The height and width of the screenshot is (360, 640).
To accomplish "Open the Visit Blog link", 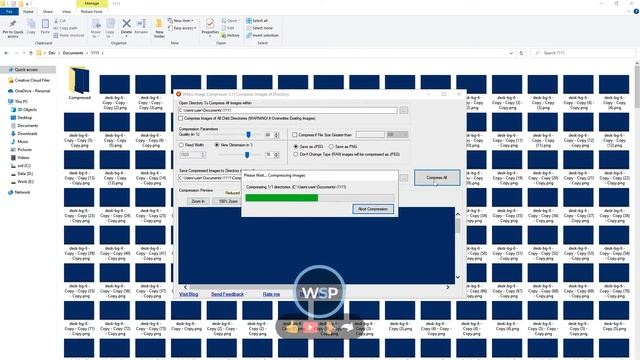I will [189, 294].
